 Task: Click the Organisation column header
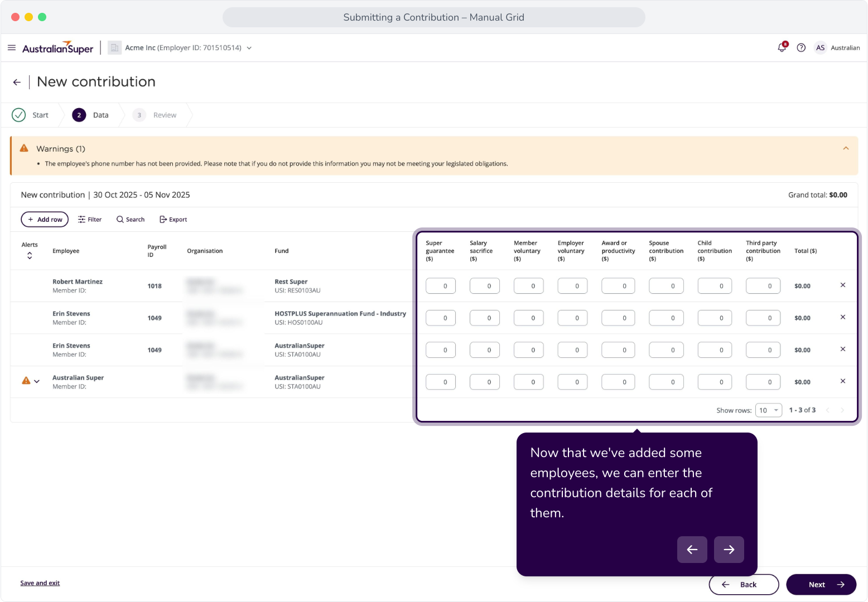pos(205,251)
